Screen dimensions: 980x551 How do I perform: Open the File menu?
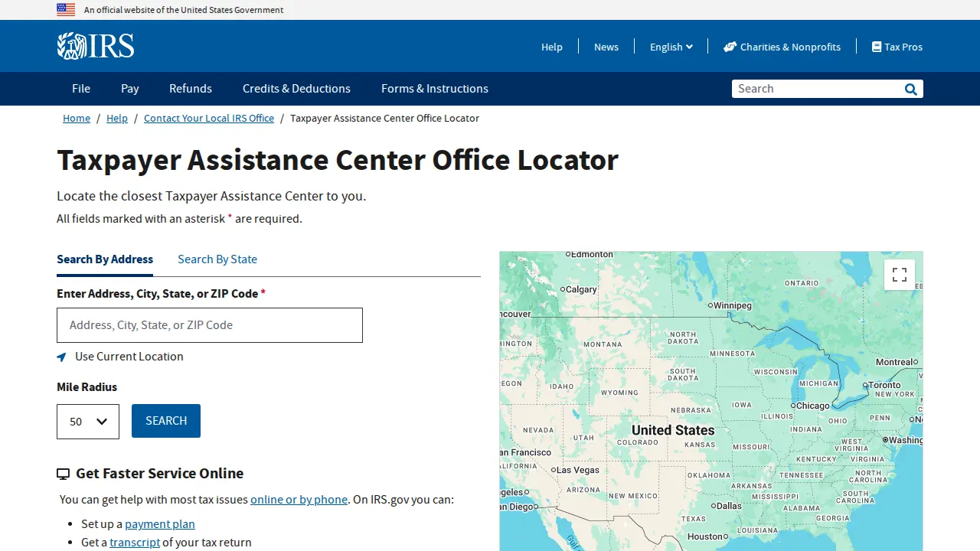[x=81, y=89]
